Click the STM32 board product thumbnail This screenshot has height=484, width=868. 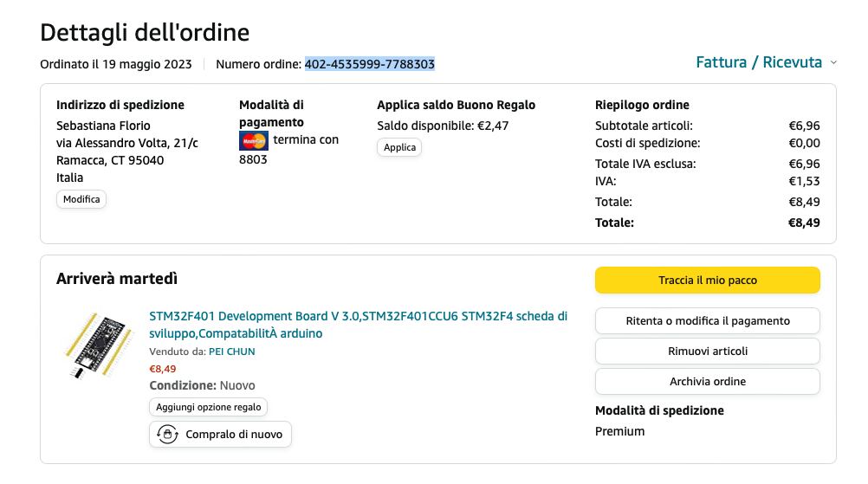97,344
